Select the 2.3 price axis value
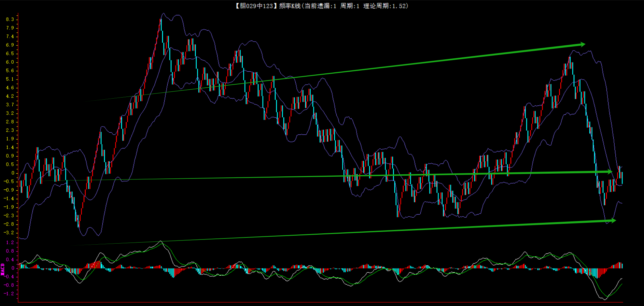The image size is (644, 306). [x=10, y=130]
